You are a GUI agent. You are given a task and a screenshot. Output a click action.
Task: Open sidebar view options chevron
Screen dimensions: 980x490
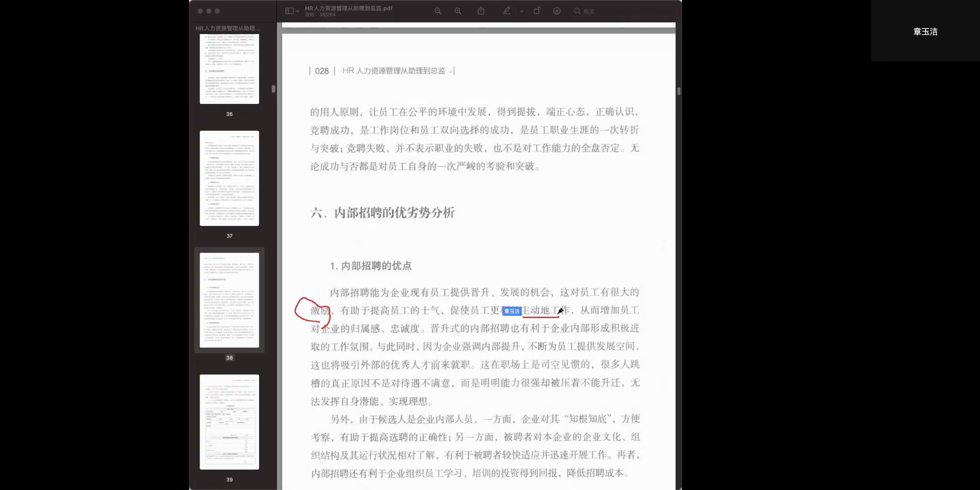click(298, 11)
